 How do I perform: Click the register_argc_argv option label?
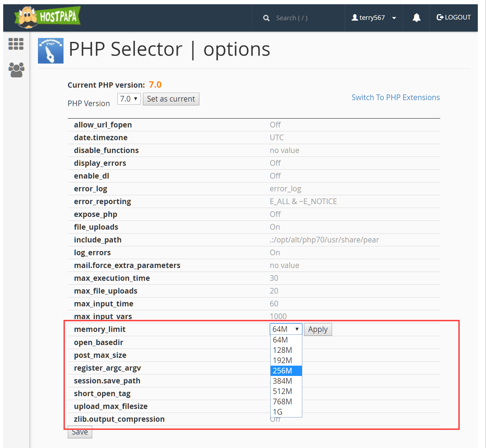pyautogui.click(x=107, y=368)
